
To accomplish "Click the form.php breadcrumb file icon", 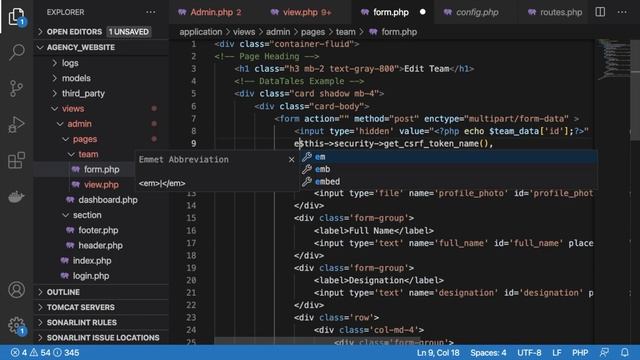I will (373, 32).
